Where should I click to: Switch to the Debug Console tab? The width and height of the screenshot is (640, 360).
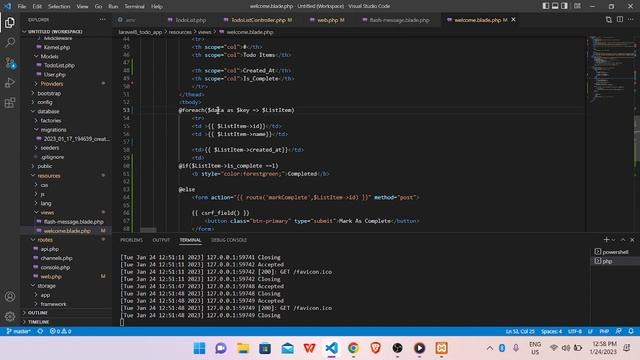[229, 240]
